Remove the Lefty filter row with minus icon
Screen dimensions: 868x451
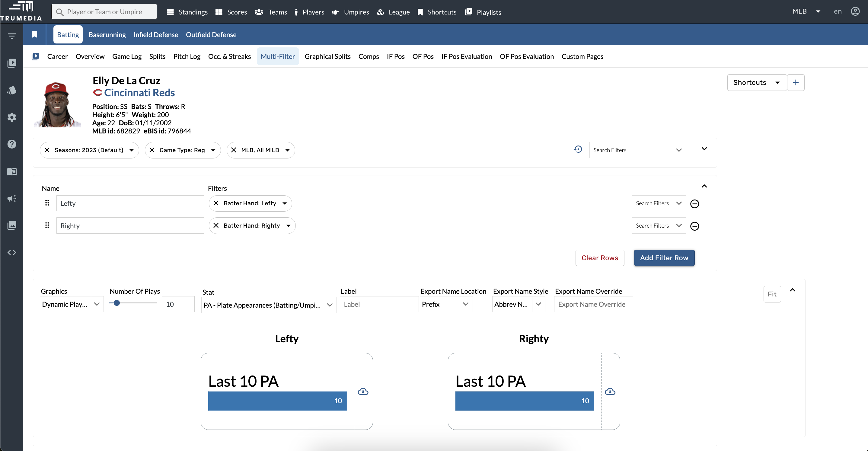click(695, 203)
